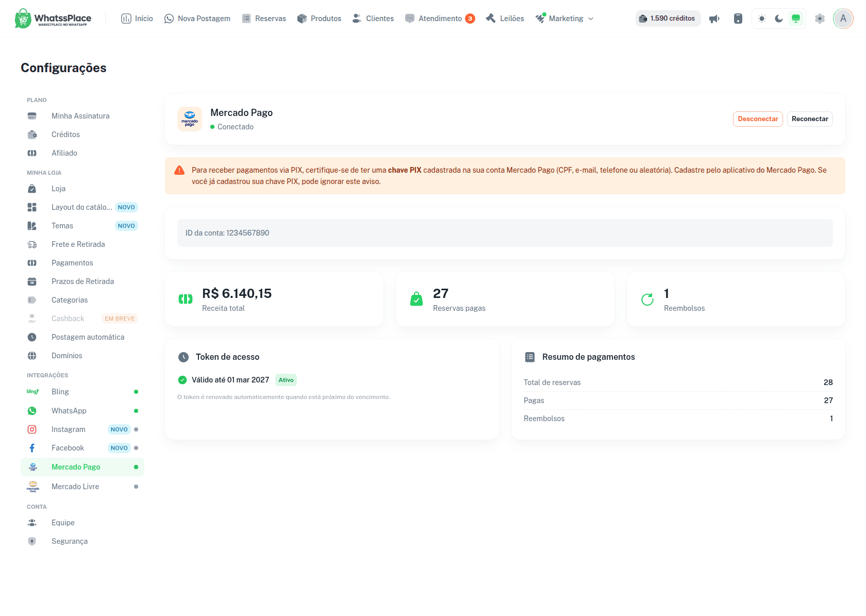Switch to dark theme moon icon

click(779, 19)
